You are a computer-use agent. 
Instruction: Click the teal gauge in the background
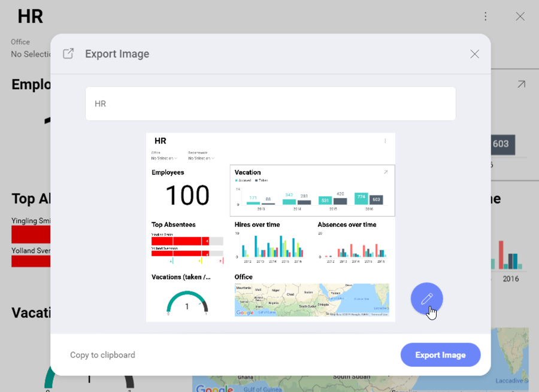pos(47,381)
